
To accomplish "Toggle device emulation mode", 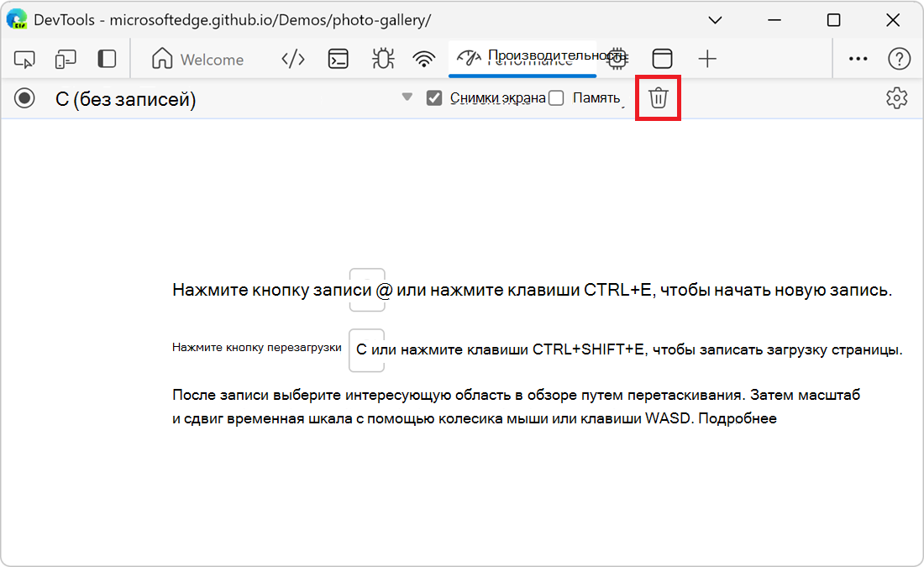I will 66,59.
